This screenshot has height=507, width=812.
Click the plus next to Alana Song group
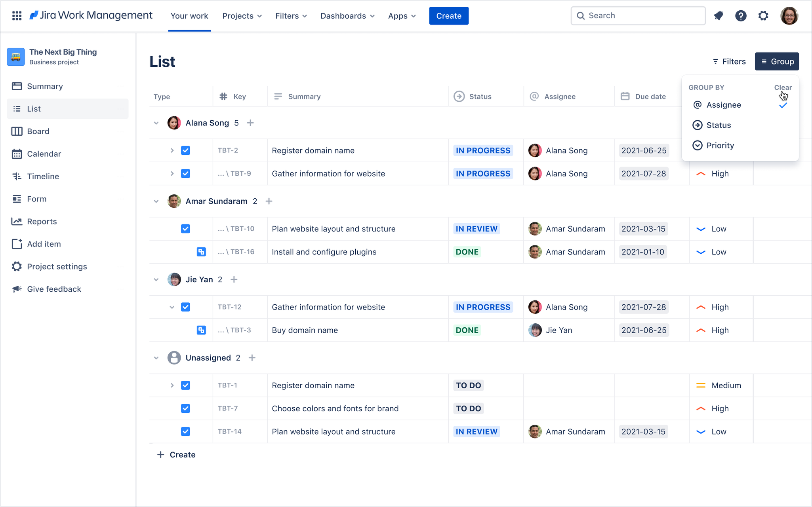point(250,123)
